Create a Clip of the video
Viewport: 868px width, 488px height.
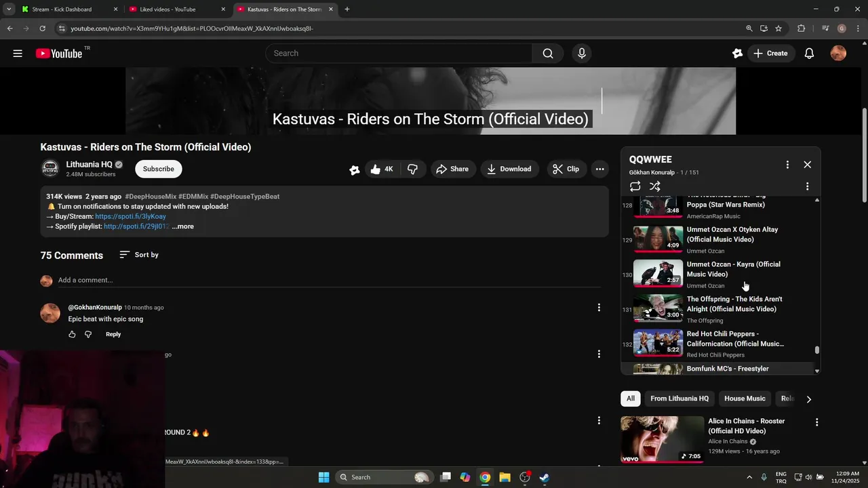[566, 169]
